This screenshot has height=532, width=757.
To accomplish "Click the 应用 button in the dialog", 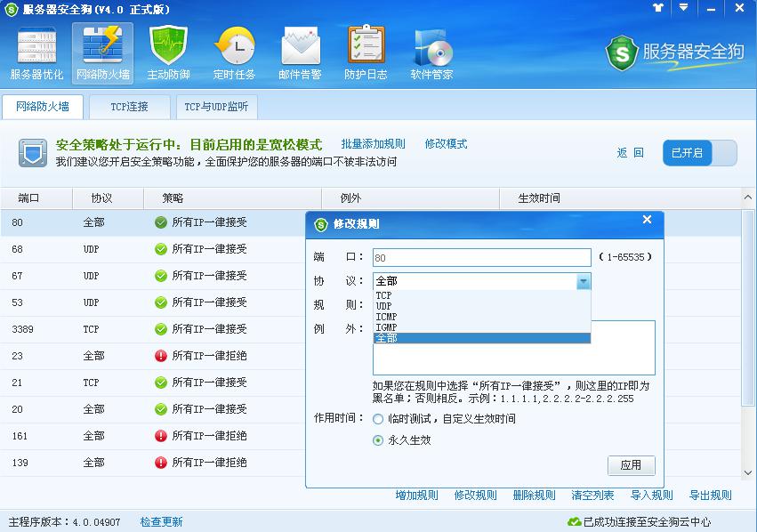I will [x=633, y=465].
